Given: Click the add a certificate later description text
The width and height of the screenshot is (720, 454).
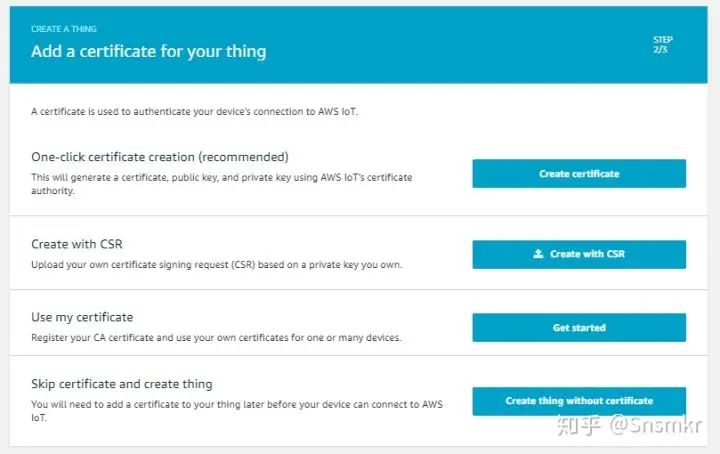Looking at the screenshot, I should pyautogui.click(x=236, y=411).
